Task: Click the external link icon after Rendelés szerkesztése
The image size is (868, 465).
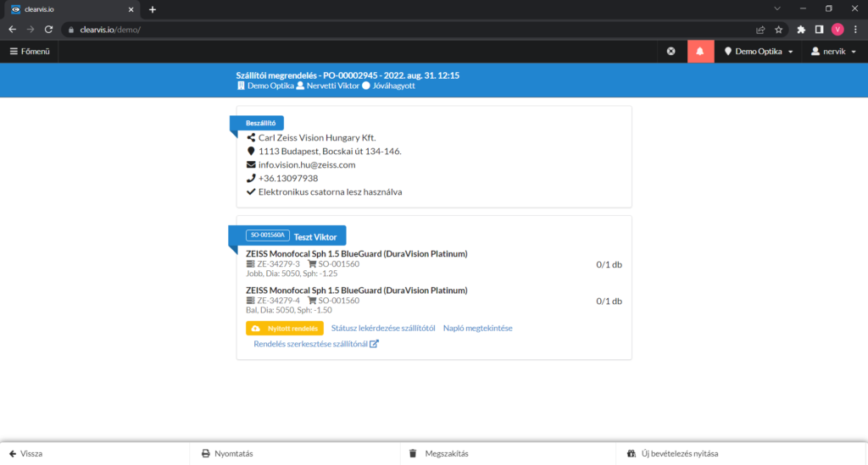Action: [x=374, y=344]
